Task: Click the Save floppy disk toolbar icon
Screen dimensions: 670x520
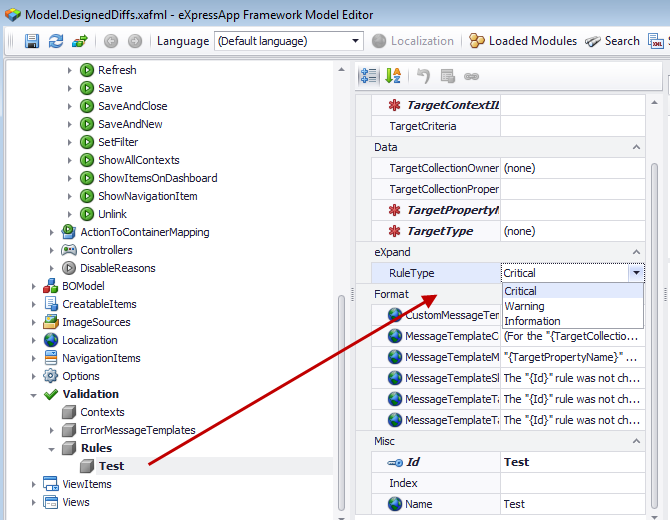Action: tap(32, 41)
